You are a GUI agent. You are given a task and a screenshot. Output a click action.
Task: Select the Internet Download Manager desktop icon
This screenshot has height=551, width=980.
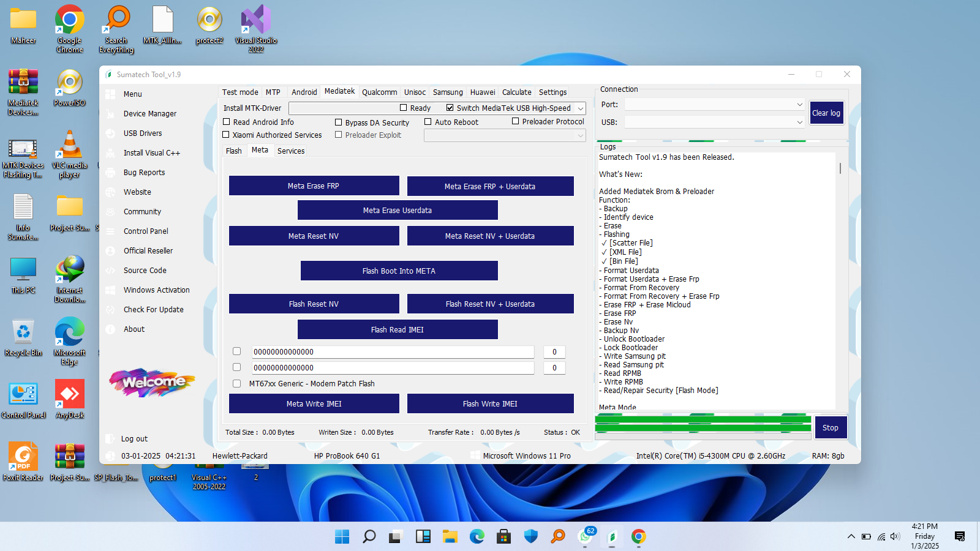70,279
